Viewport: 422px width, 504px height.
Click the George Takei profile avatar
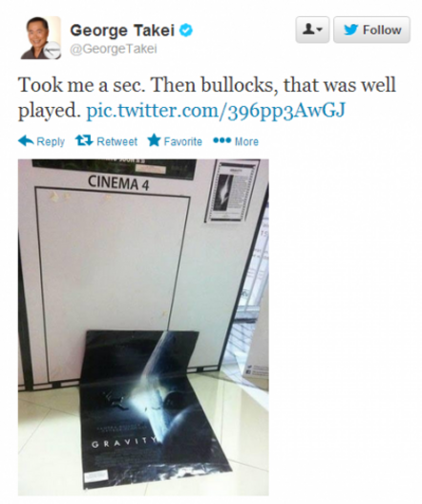(x=40, y=37)
